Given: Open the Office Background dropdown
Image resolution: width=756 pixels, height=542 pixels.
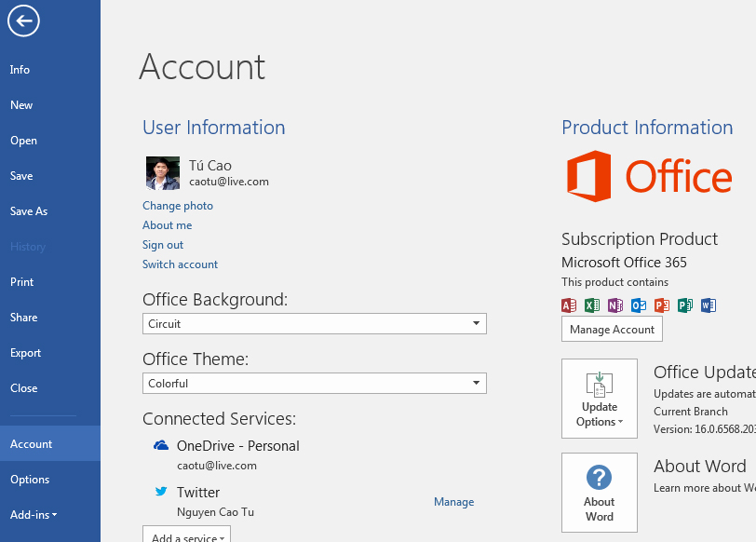Looking at the screenshot, I should pyautogui.click(x=315, y=323).
